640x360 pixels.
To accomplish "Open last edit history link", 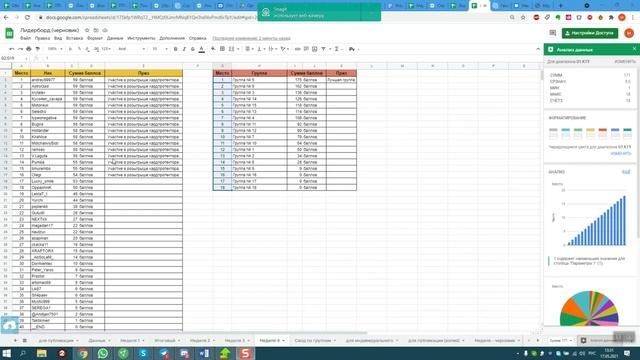I will 251,38.
